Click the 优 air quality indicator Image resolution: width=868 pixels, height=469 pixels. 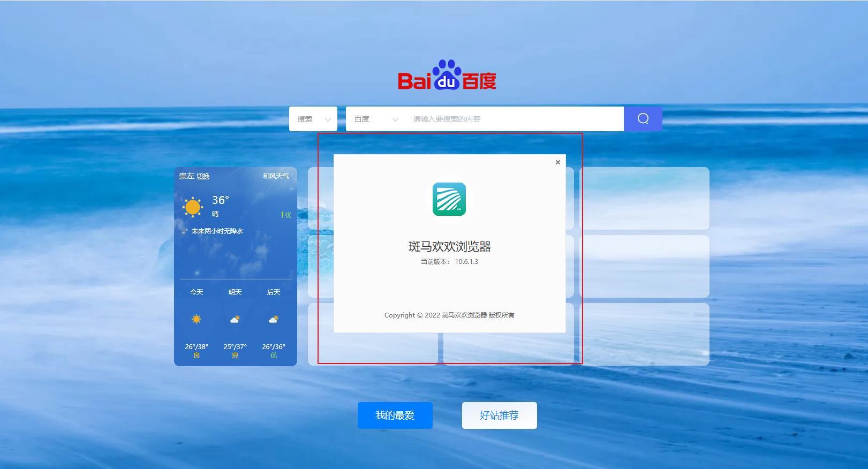pyautogui.click(x=287, y=215)
